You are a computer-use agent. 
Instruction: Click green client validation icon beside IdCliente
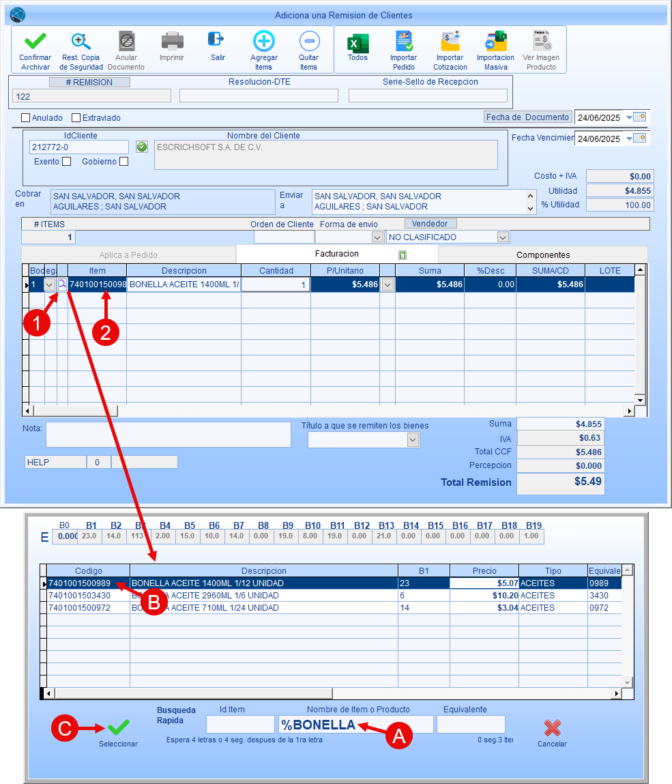coord(142,147)
